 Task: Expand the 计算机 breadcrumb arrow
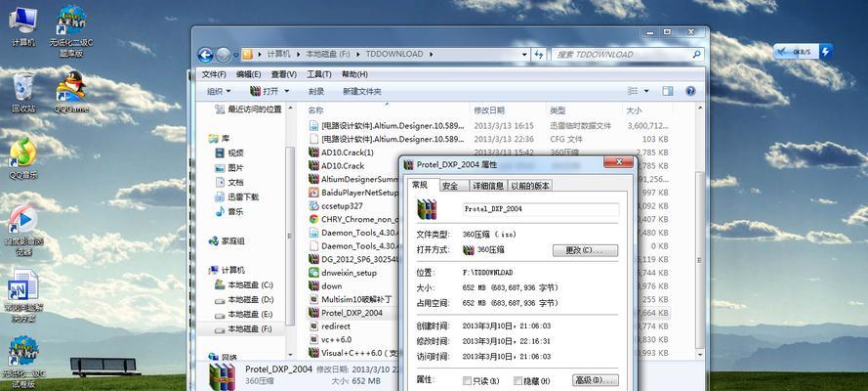coord(297,55)
